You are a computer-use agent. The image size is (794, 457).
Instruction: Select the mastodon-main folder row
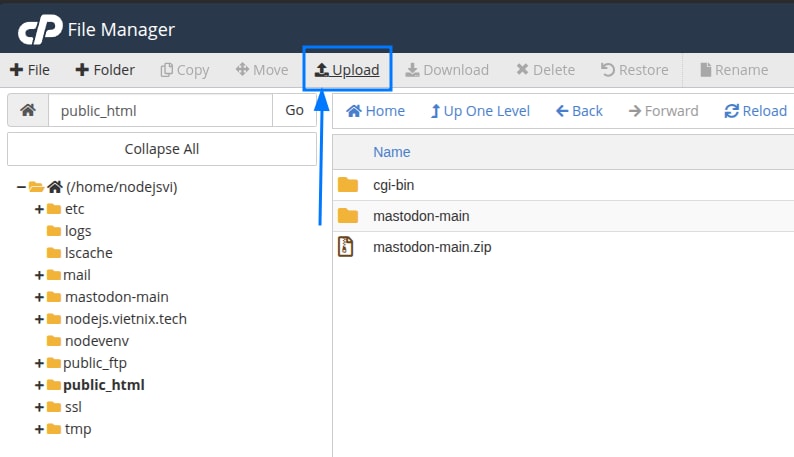pos(420,216)
